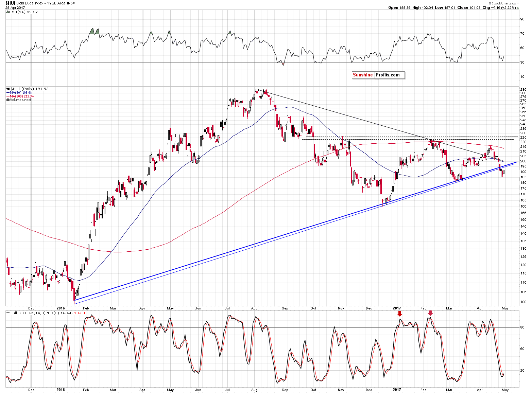
Task: Click the $HUI ticker symbol title
Action: pyautogui.click(x=10, y=3)
